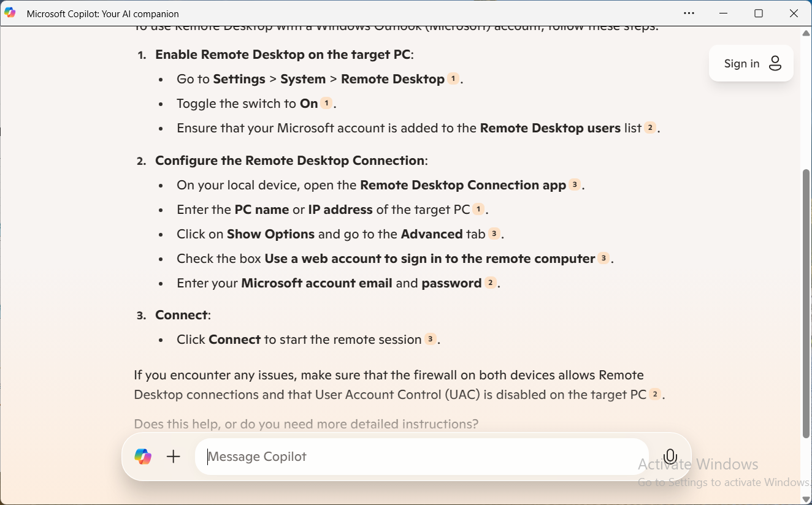Click the Copilot app icon in title bar

click(x=10, y=13)
